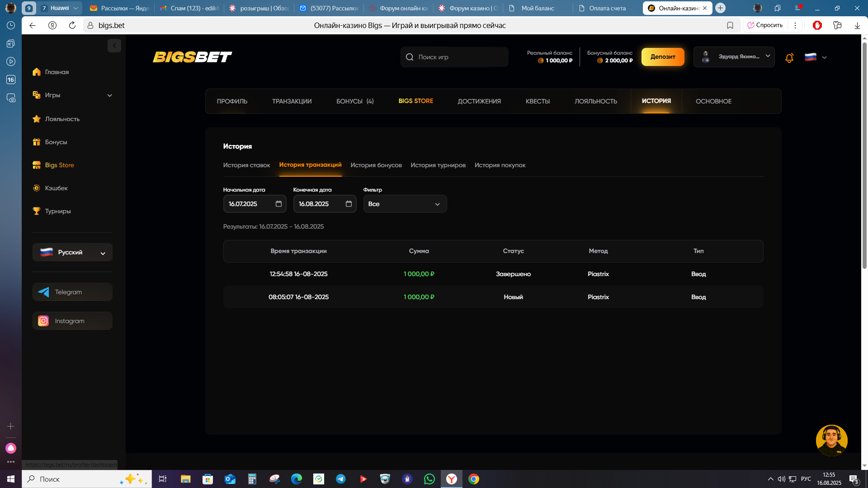Click the page vertical scrollbar

[864, 154]
